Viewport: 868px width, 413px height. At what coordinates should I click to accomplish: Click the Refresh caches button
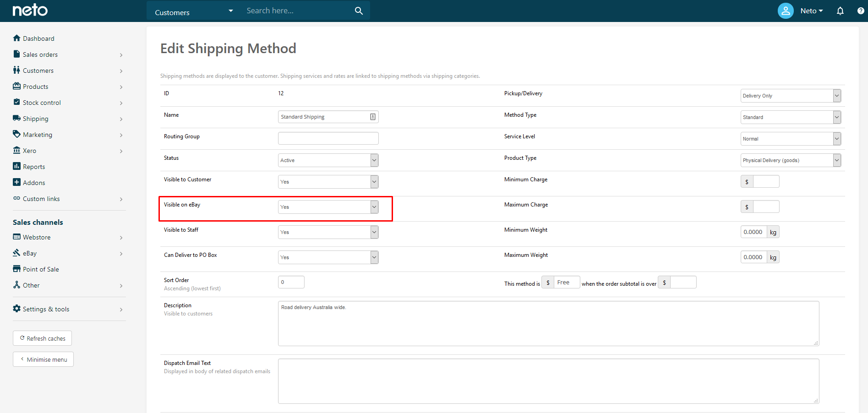pyautogui.click(x=42, y=338)
